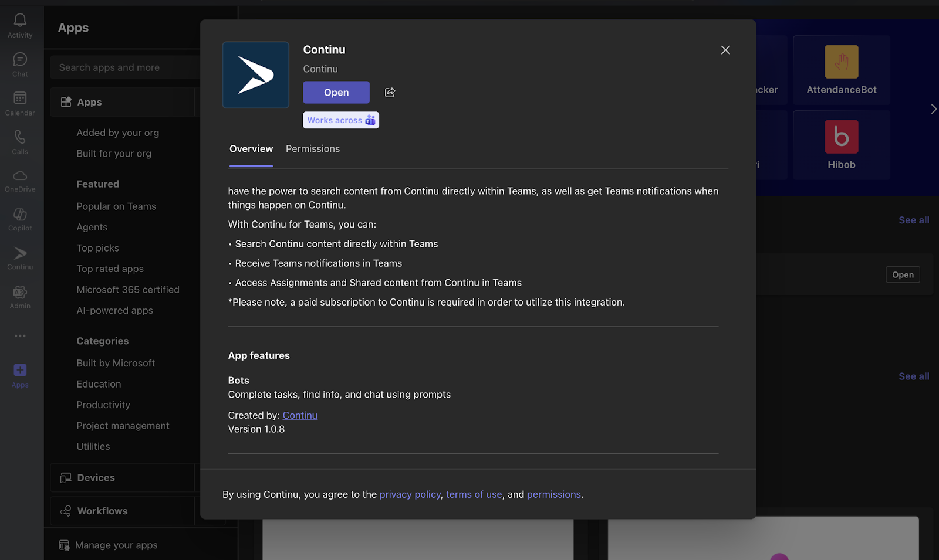Switch to the Permissions tab

point(312,149)
